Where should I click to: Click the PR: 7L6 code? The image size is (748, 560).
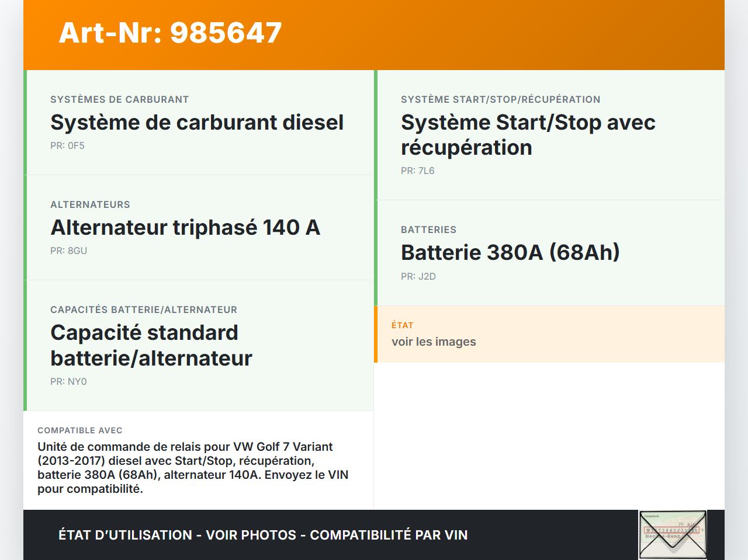pos(417,171)
